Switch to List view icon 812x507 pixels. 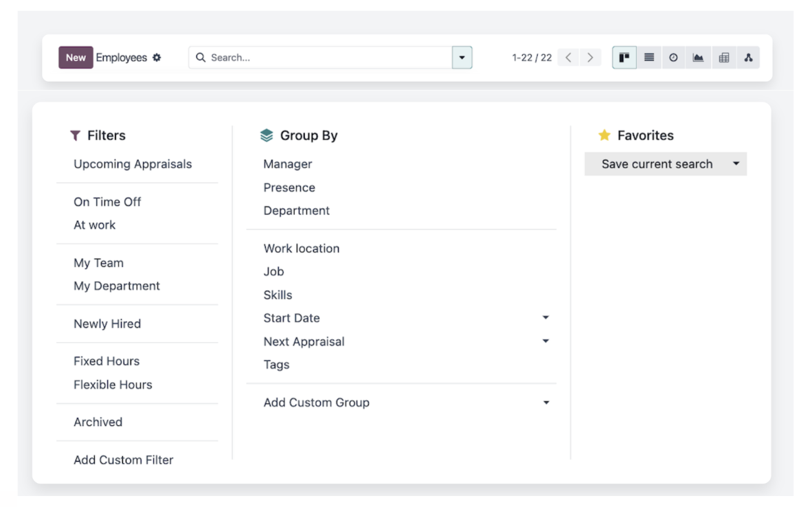[649, 58]
